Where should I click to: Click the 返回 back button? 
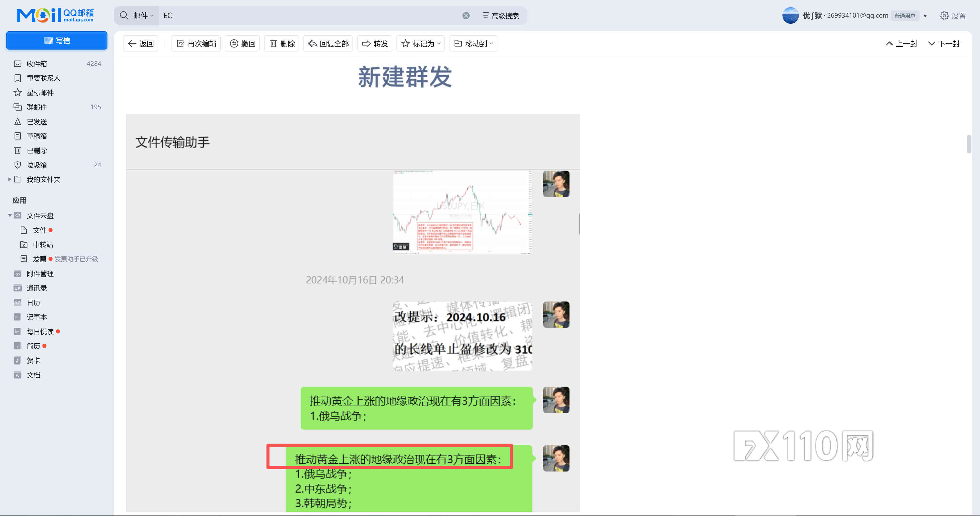coord(141,44)
